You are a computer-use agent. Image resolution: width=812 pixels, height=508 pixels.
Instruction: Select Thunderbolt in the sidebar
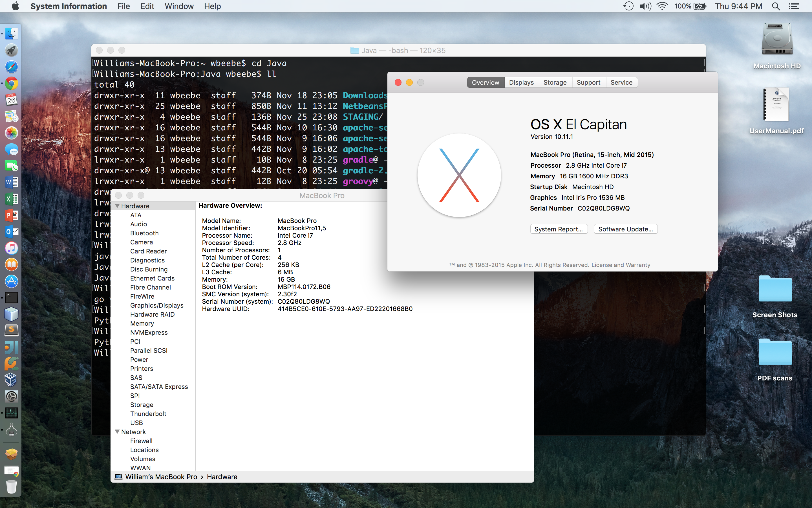148,414
